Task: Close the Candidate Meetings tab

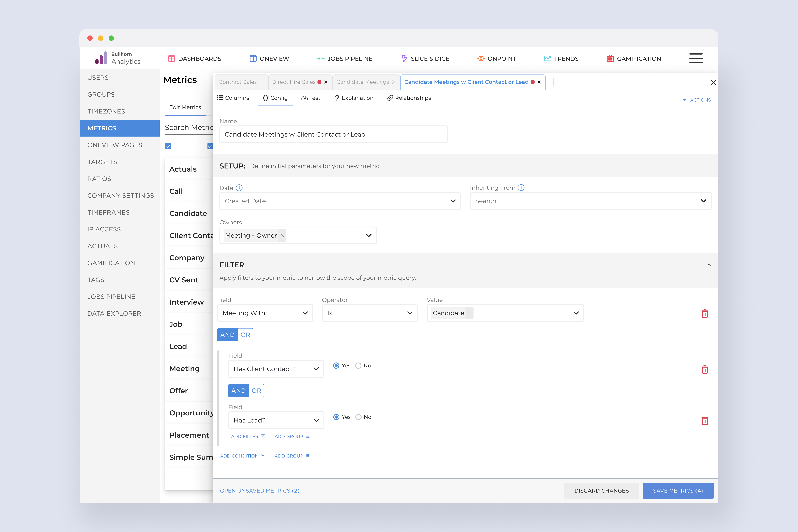Action: (394, 82)
